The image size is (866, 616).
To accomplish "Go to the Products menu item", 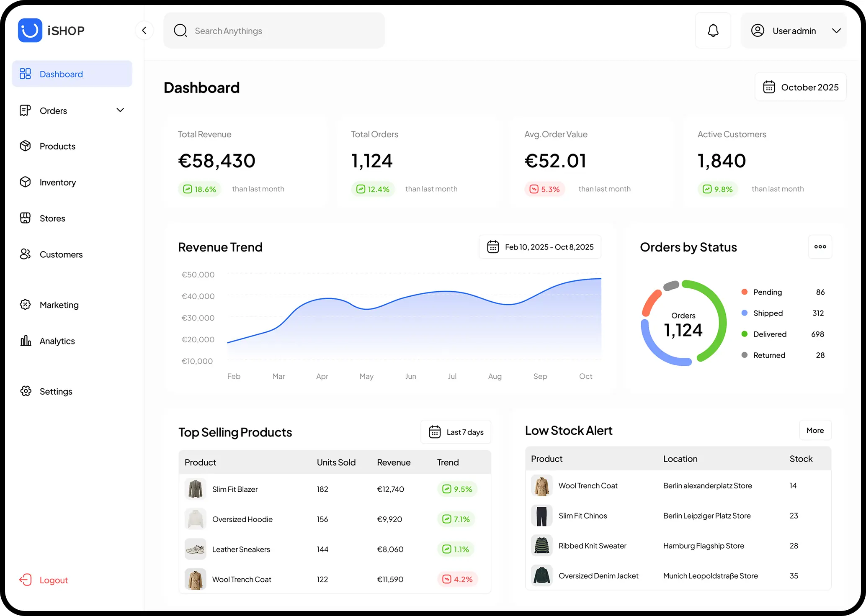I will click(57, 146).
